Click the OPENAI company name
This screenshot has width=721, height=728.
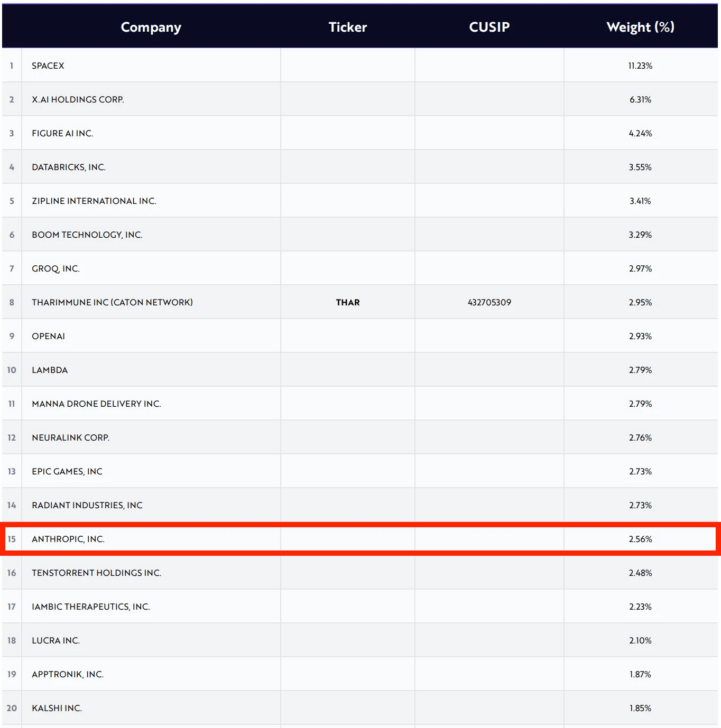pos(48,336)
